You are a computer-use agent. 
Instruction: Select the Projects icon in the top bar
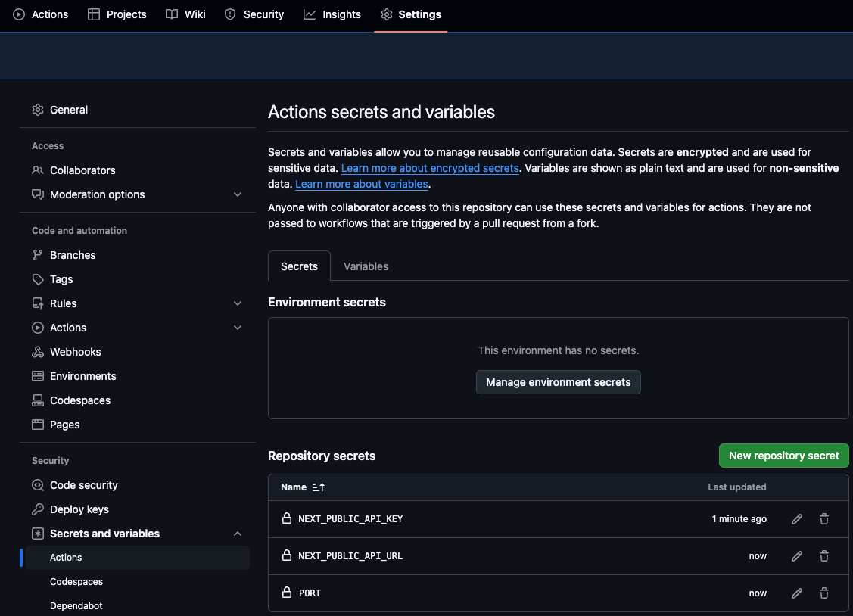pyautogui.click(x=94, y=14)
